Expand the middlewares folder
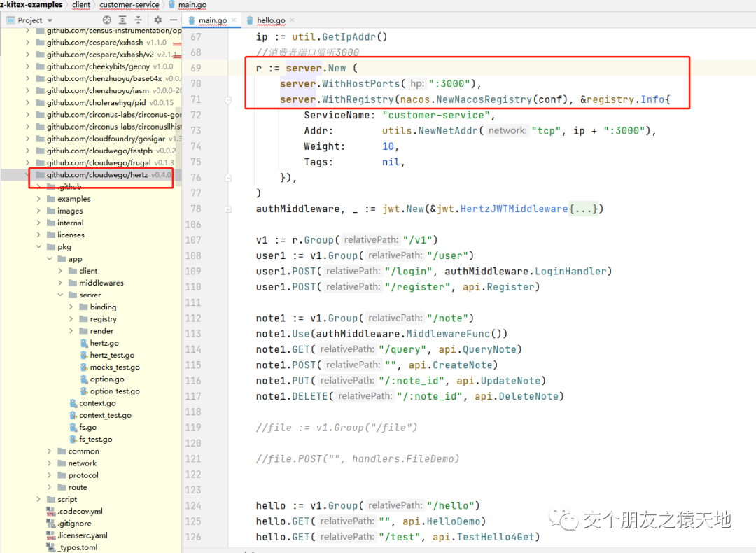Viewport: 756px width, 553px height. [x=60, y=283]
